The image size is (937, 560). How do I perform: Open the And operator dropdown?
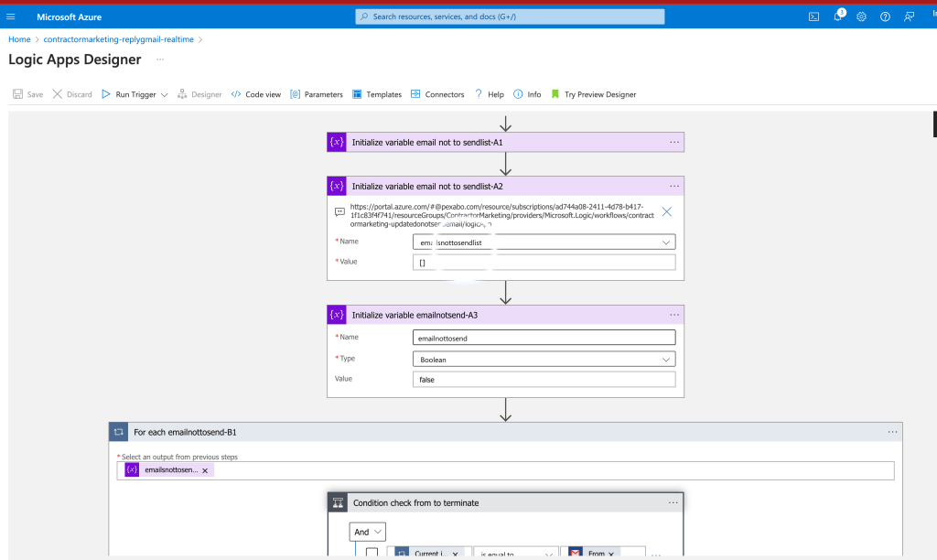pos(368,532)
